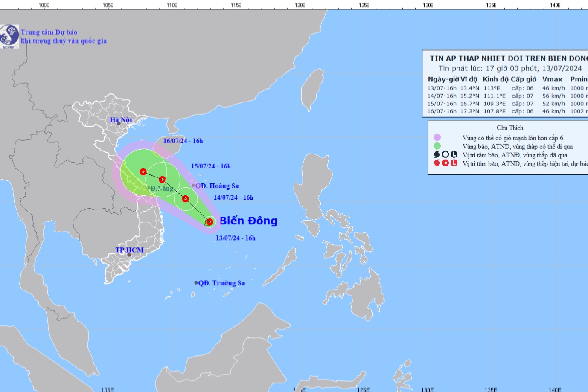
Task: Click 'Trung tâm Dự báo' header text
Action: (49, 32)
